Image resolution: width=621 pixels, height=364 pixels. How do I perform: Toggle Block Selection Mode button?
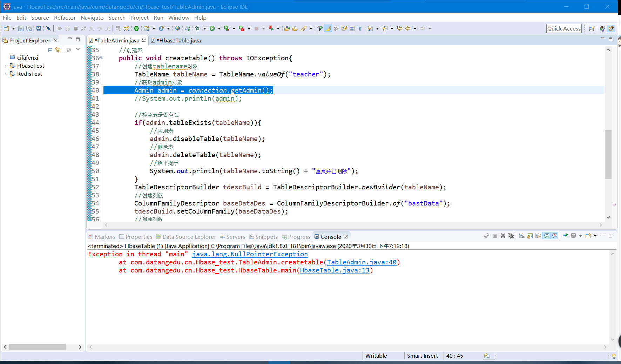click(352, 28)
